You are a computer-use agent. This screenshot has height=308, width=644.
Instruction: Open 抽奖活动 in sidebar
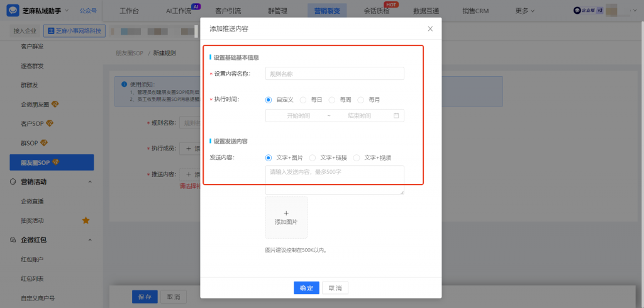(x=32, y=221)
